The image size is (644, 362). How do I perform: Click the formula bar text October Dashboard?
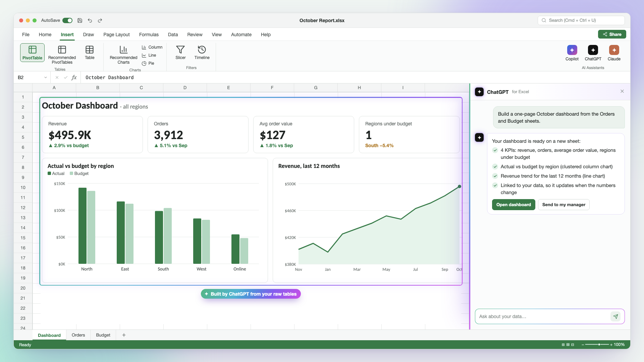[x=109, y=77]
